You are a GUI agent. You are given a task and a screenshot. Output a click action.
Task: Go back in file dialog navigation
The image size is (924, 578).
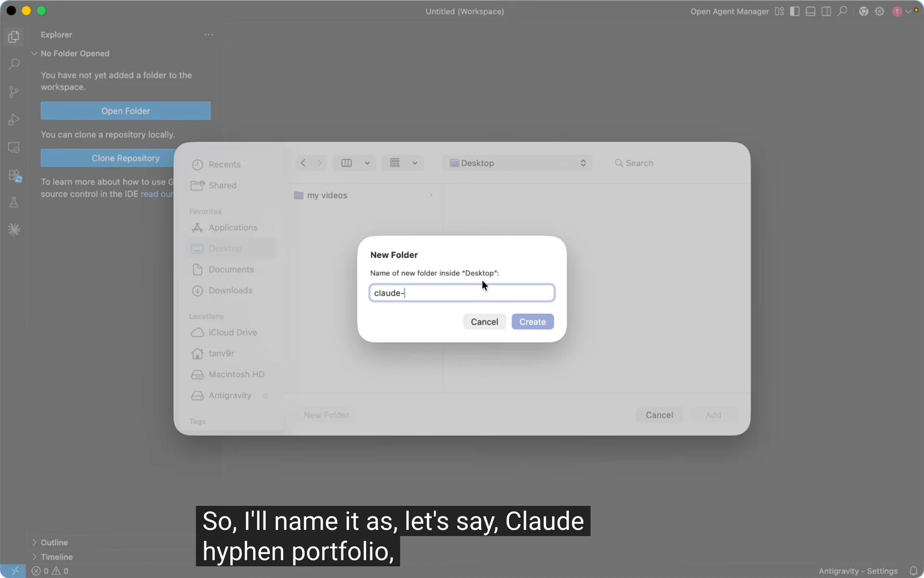303,163
